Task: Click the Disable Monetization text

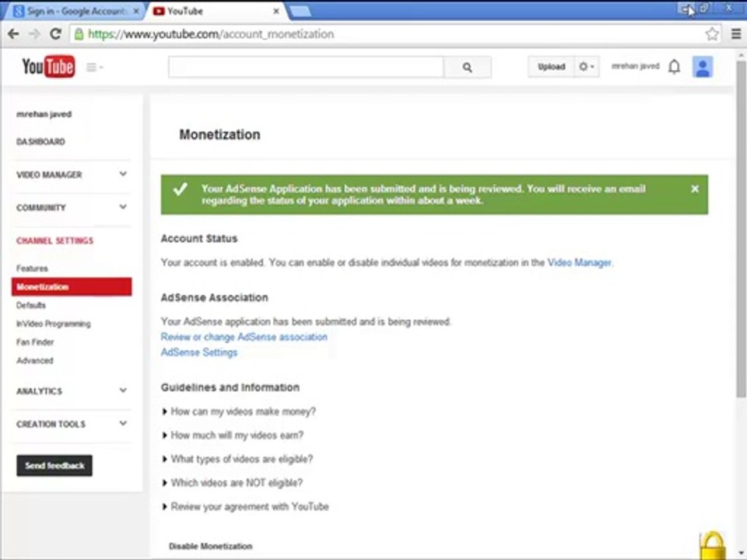Action: click(x=210, y=546)
